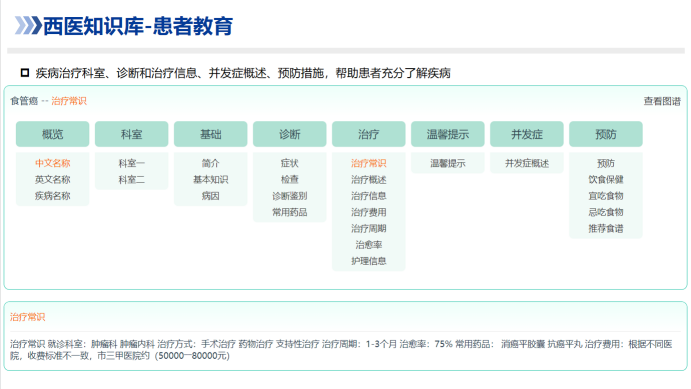Select 治疗概述 item
The height and width of the screenshot is (389, 691).
368,179
